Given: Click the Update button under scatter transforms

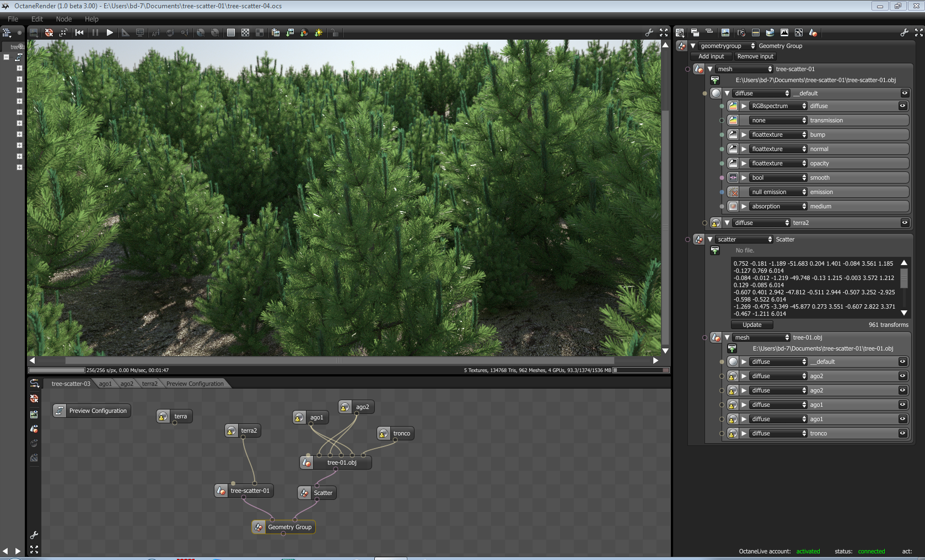Looking at the screenshot, I should [752, 325].
